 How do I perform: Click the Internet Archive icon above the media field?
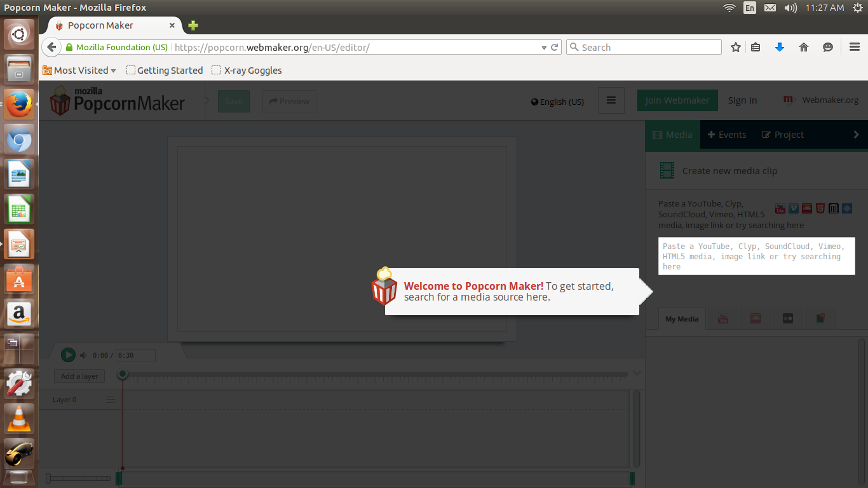pos(834,208)
